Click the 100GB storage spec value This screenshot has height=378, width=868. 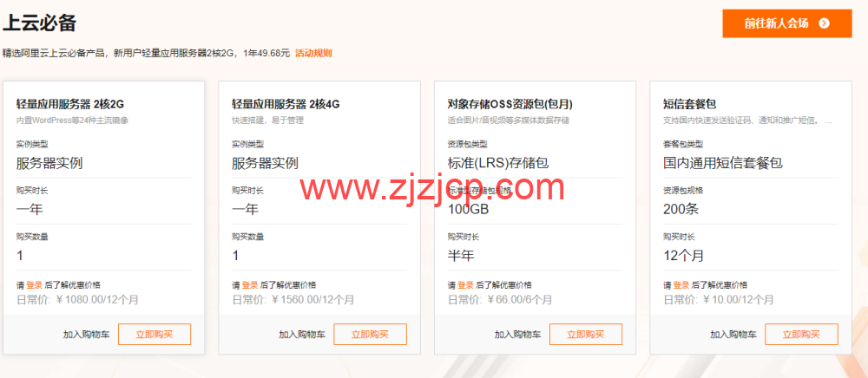tap(469, 210)
